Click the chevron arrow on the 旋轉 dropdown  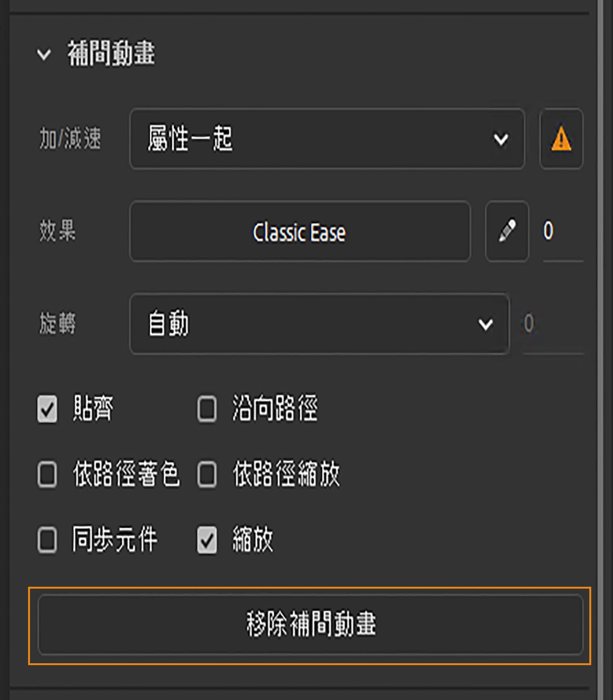(485, 325)
